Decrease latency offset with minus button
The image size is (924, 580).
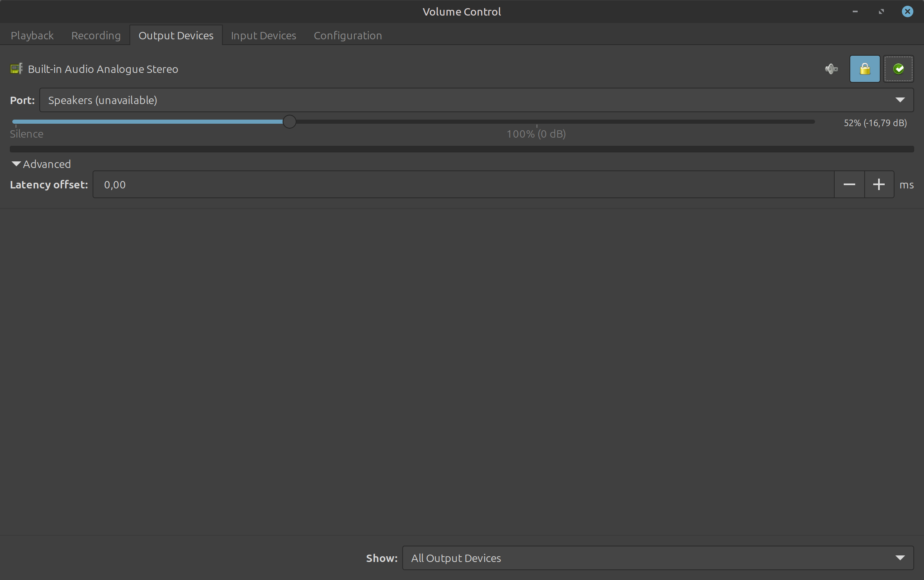pyautogui.click(x=849, y=185)
